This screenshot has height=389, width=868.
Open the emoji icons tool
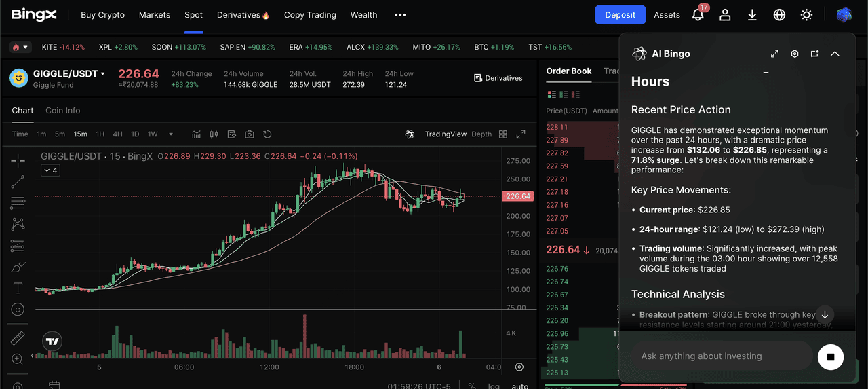[x=18, y=309]
